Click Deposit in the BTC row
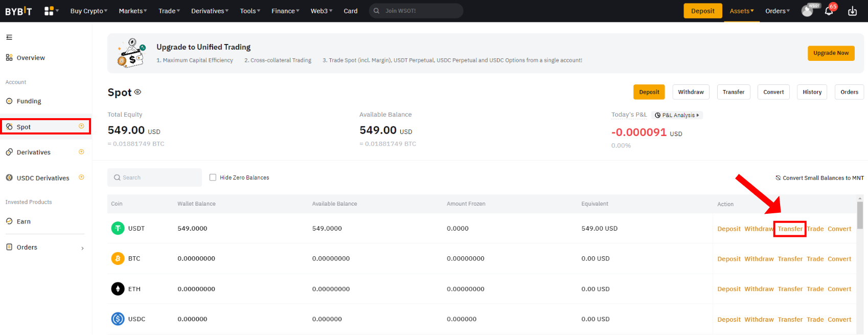 729,259
